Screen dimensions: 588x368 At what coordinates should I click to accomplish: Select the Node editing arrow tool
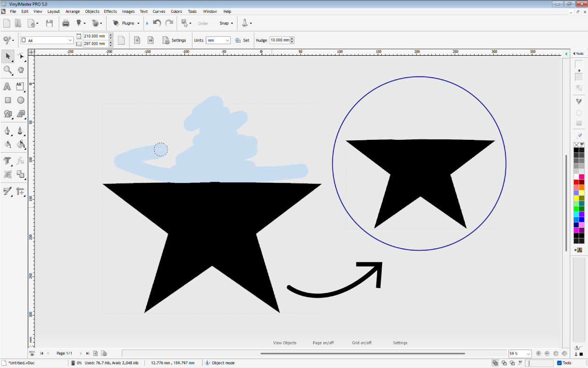tap(22, 56)
